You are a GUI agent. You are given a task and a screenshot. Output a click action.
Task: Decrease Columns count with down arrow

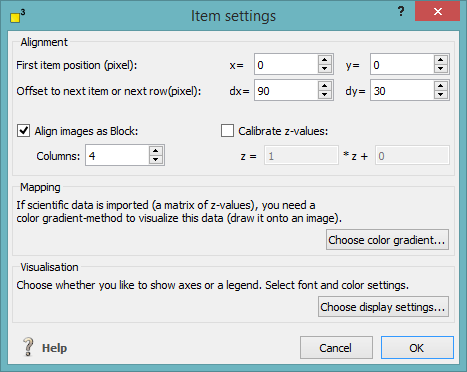point(155,159)
